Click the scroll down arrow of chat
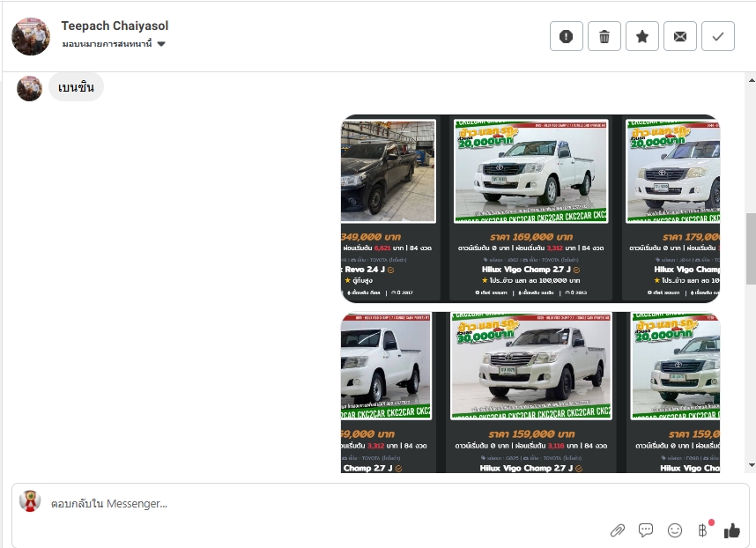This screenshot has width=756, height=548. coord(751,465)
